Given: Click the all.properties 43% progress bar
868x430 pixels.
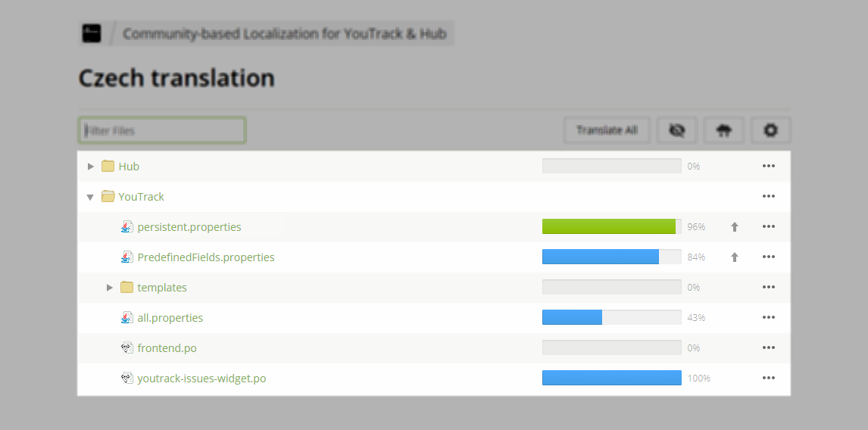Looking at the screenshot, I should click(612, 317).
